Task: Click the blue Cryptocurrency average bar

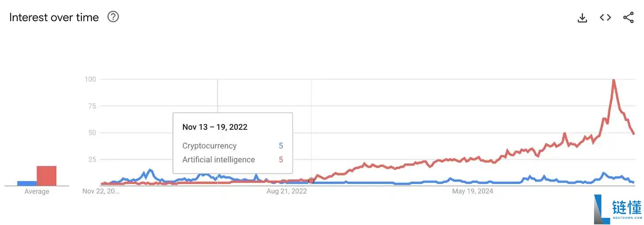Action: tap(27, 183)
